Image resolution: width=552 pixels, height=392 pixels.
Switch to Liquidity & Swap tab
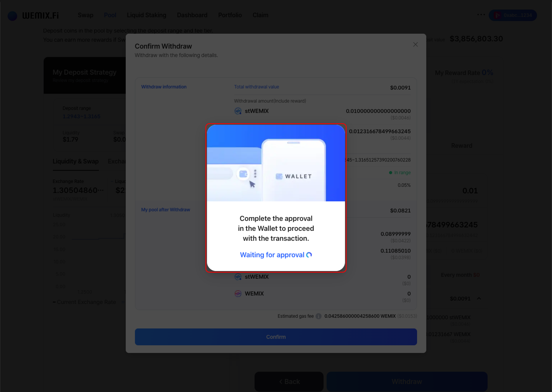[x=75, y=161]
